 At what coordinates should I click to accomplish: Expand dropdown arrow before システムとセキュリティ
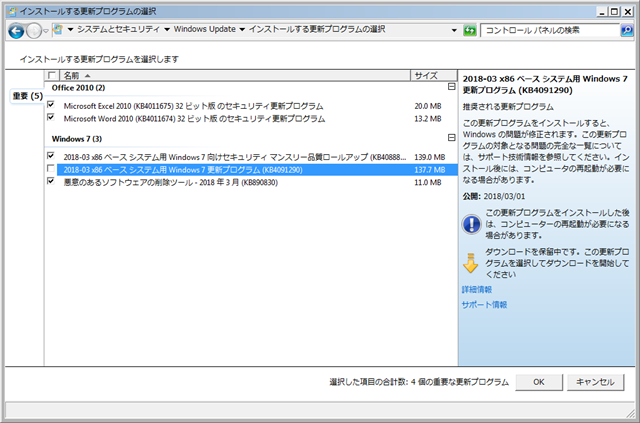click(x=70, y=29)
